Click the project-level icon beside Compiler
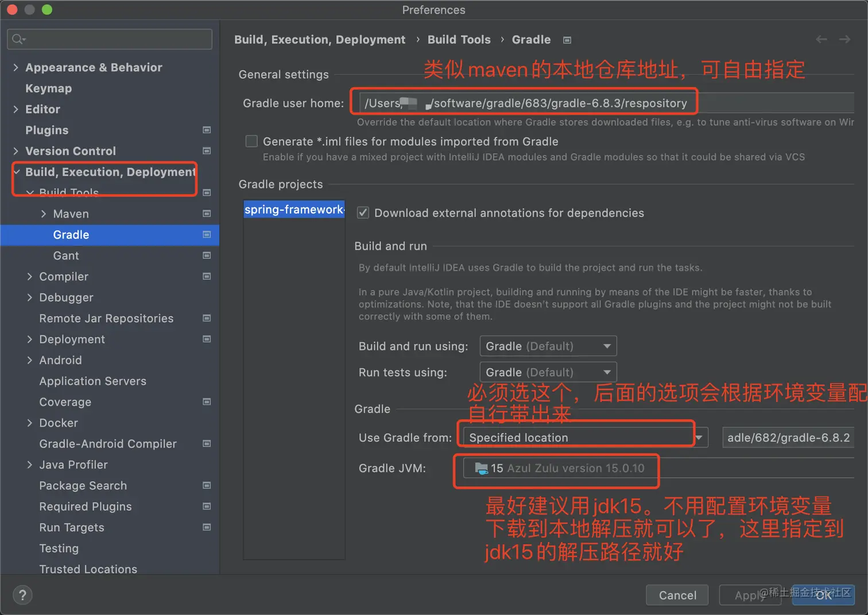 coord(207,276)
